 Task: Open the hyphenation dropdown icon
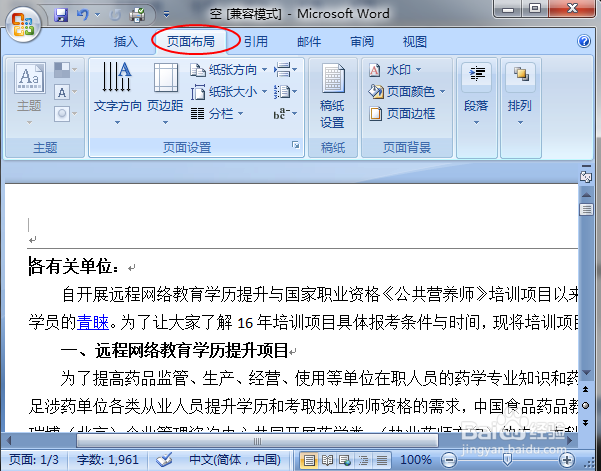pyautogui.click(x=286, y=113)
